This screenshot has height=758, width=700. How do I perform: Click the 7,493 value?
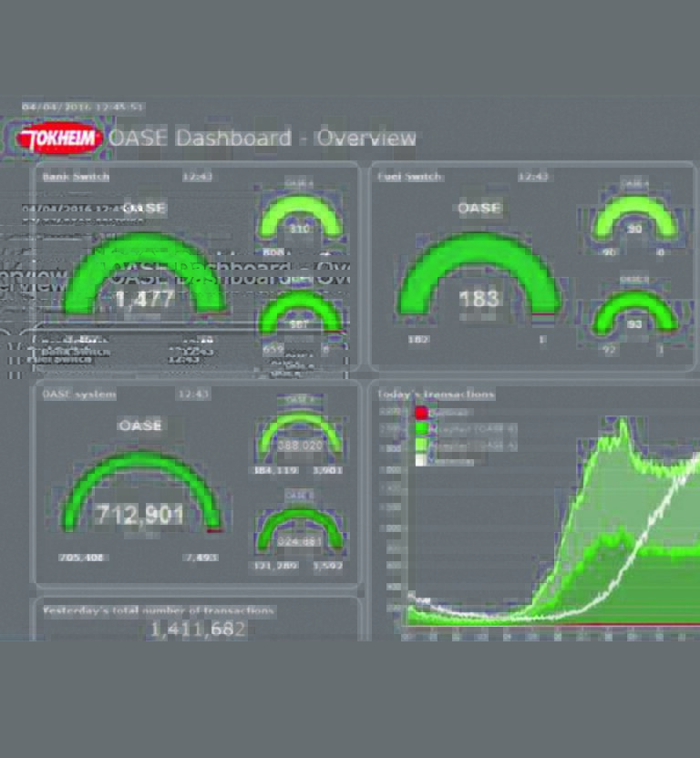[202, 558]
